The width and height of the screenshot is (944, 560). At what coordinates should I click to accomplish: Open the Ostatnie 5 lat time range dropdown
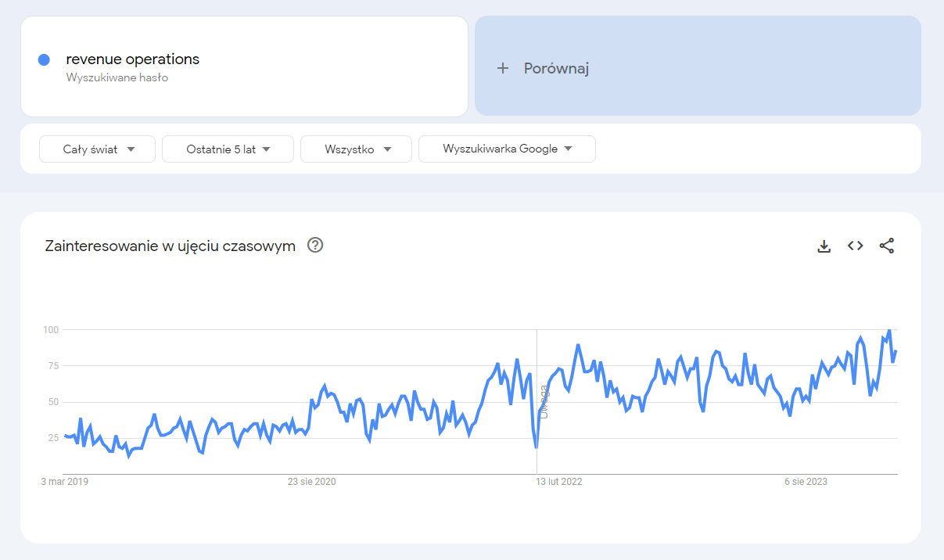click(x=228, y=149)
